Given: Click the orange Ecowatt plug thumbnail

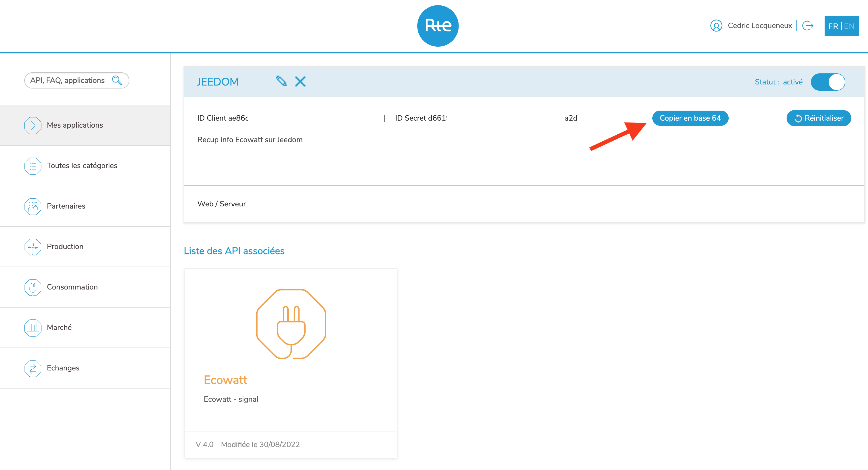Looking at the screenshot, I should 291,324.
